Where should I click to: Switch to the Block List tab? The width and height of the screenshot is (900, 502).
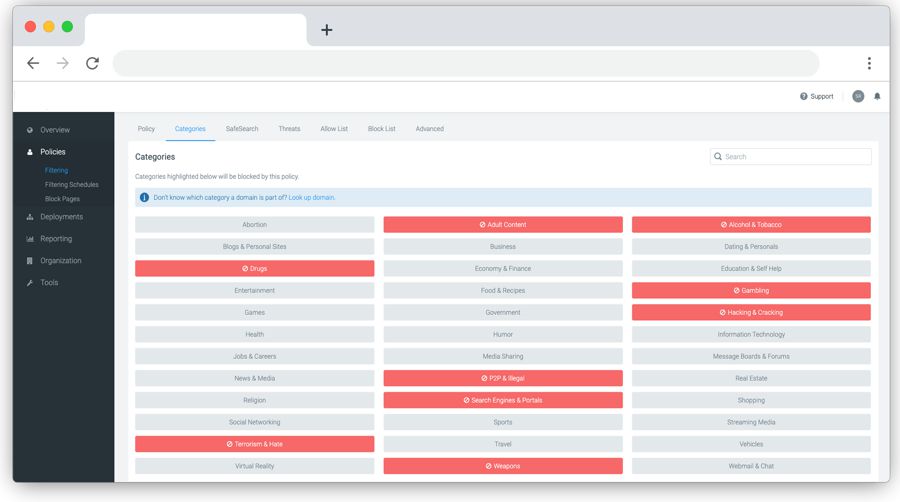382,129
